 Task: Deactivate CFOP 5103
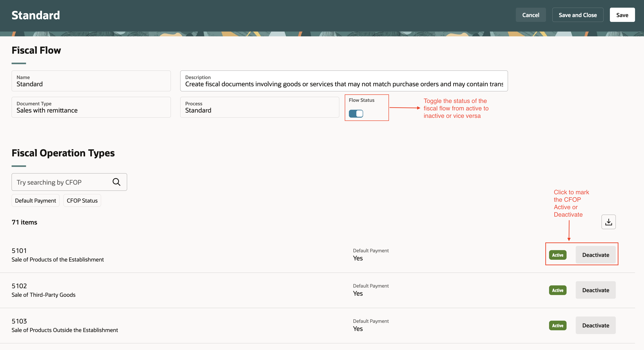click(595, 325)
